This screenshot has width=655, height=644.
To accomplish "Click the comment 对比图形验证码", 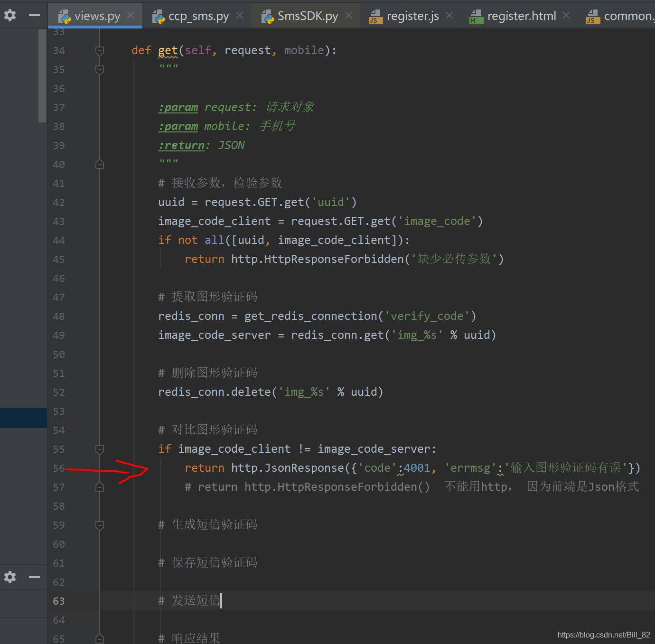I will coord(208,430).
